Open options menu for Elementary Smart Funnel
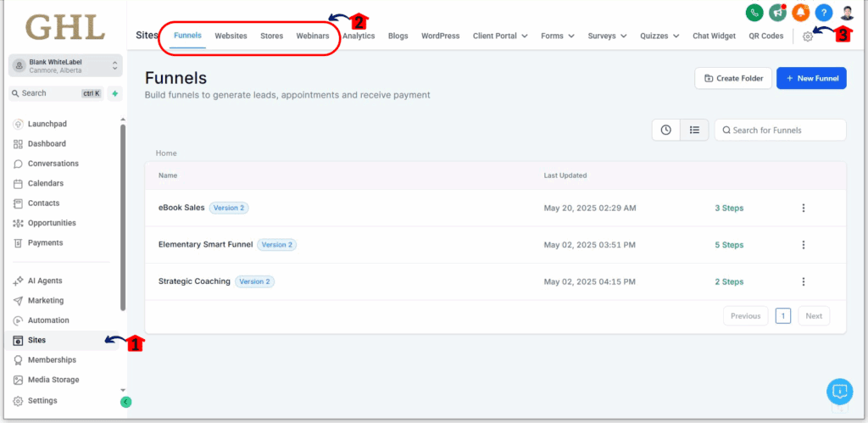Viewport: 868px width, 423px height. tap(804, 245)
